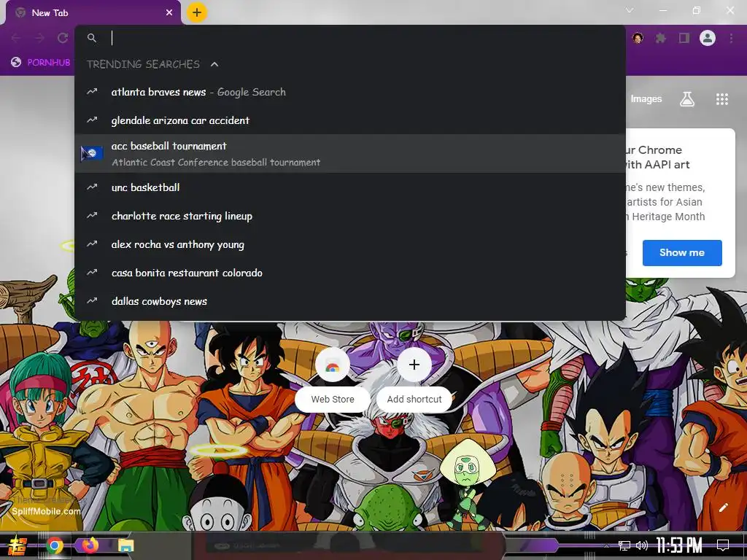Open a new tab with the plus button
747x560 pixels.
(x=197, y=12)
